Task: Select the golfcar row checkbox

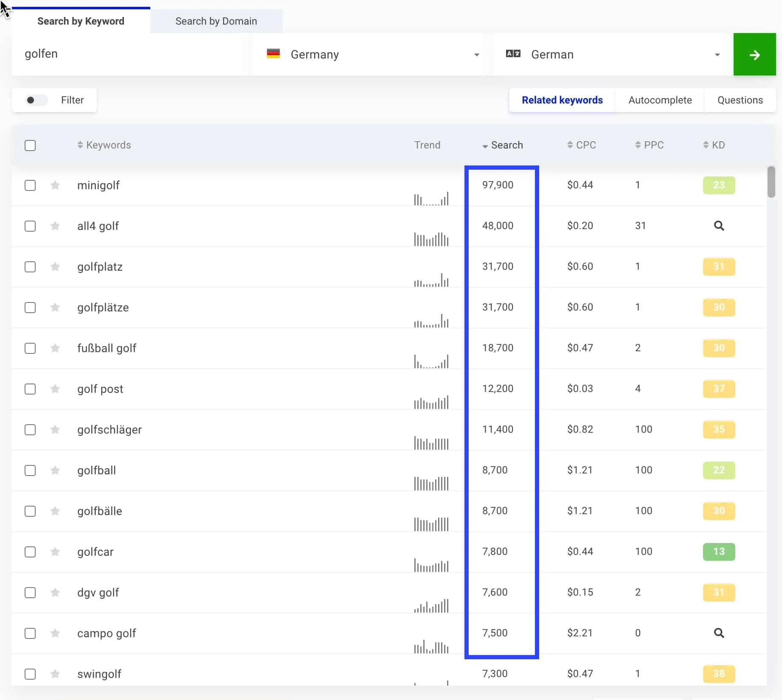Action: [x=30, y=552]
